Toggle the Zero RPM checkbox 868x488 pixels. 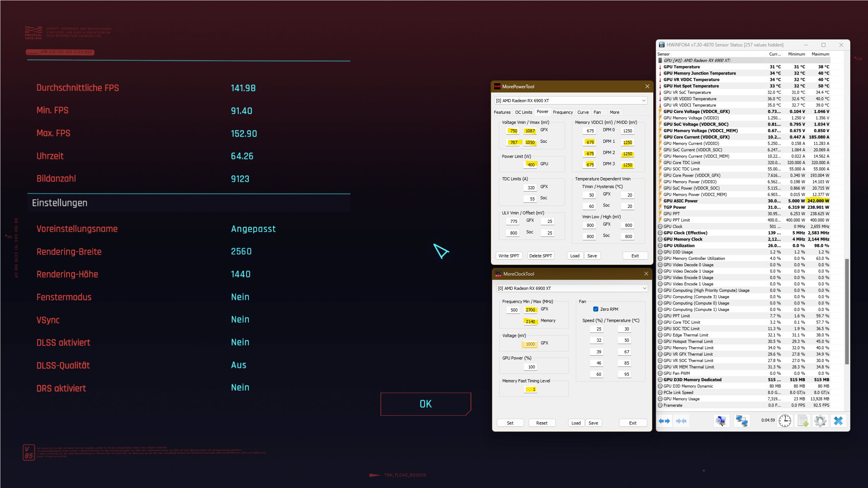[596, 309]
